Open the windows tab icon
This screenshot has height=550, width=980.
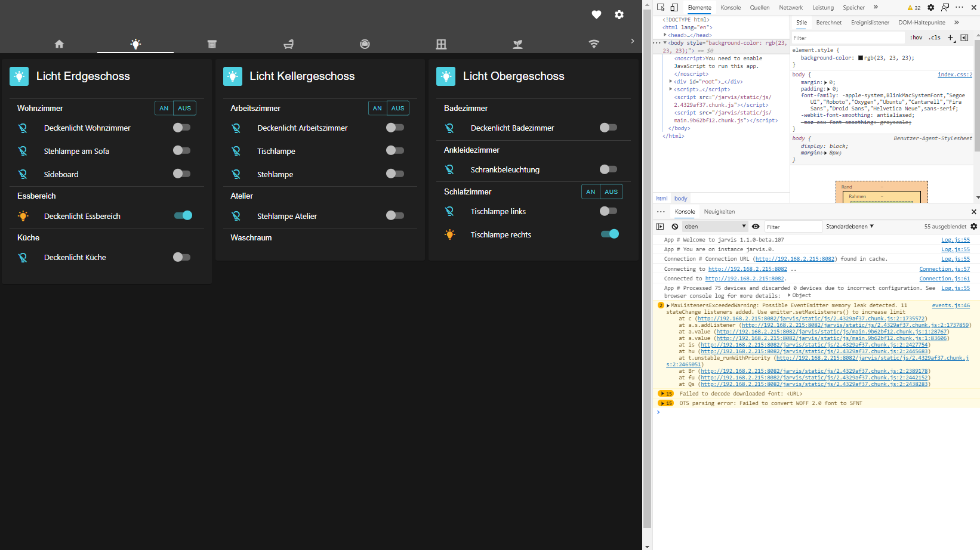tap(441, 44)
